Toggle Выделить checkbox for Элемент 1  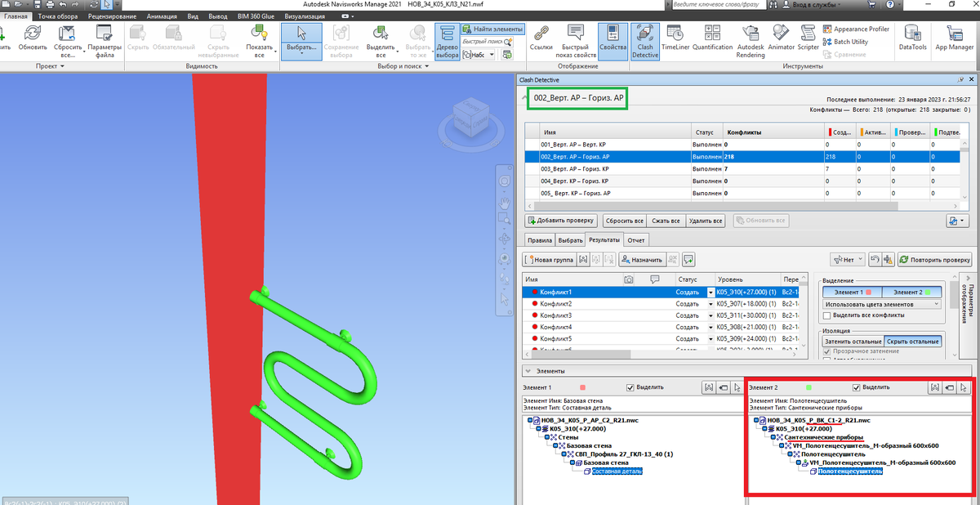[630, 387]
